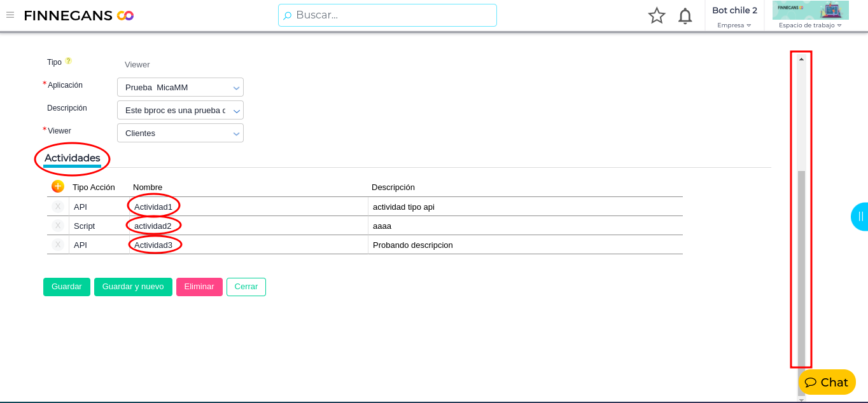Remove the Actividad3 row with X
The width and height of the screenshot is (868, 403).
pos(58,245)
